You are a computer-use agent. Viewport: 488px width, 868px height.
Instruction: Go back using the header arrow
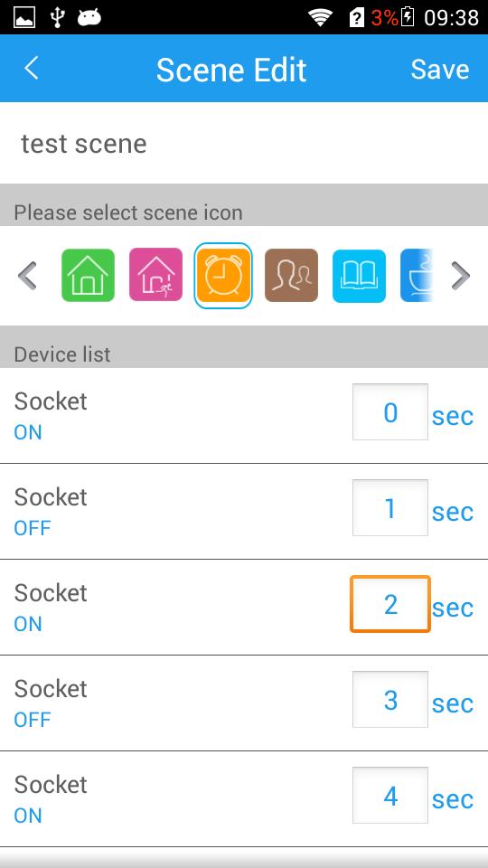point(32,68)
